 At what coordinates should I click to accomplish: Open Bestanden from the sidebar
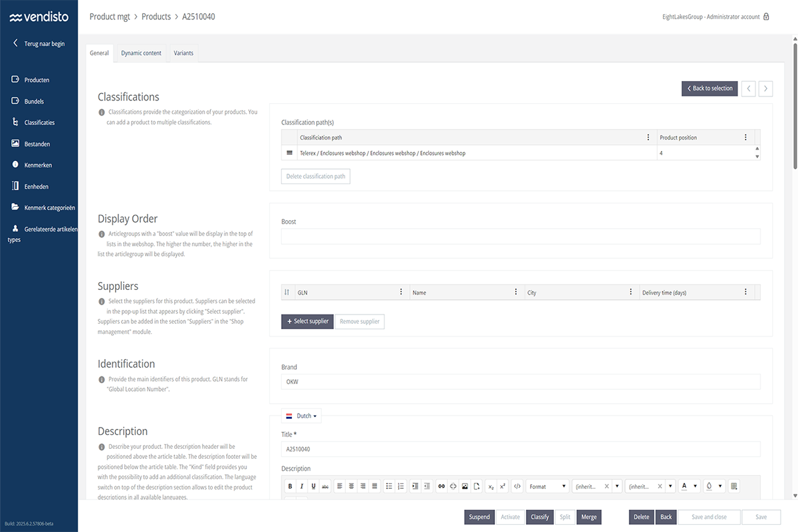click(37, 144)
